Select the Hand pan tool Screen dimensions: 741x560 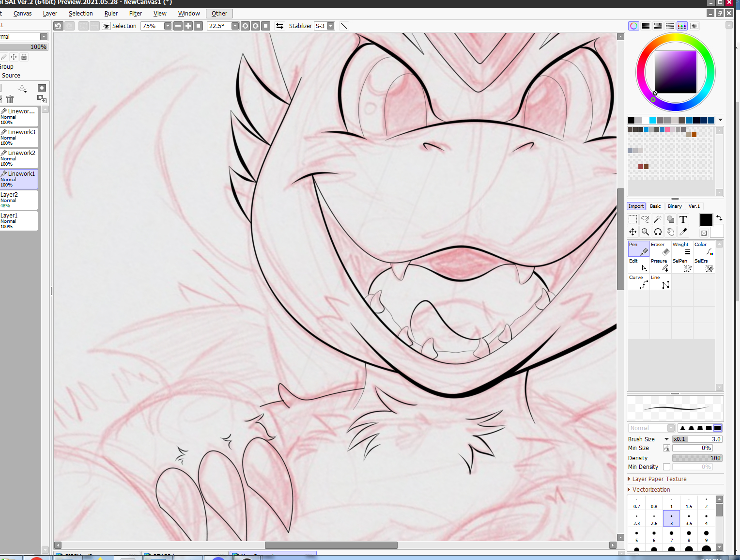670,232
